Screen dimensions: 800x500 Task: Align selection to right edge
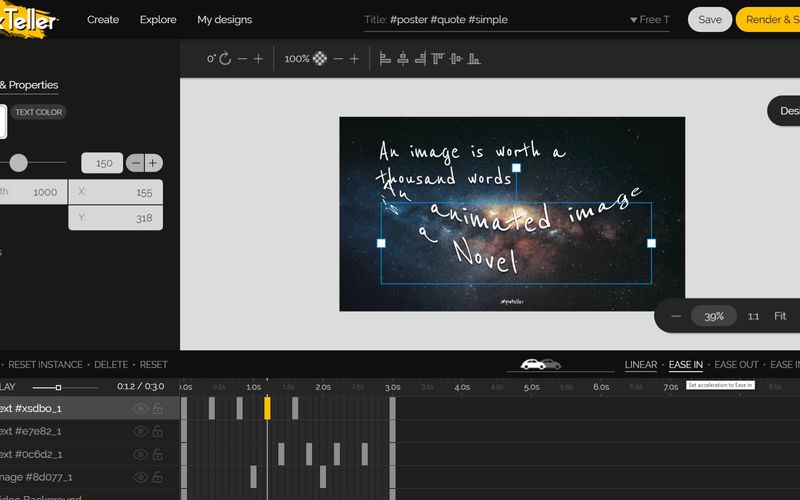421,59
